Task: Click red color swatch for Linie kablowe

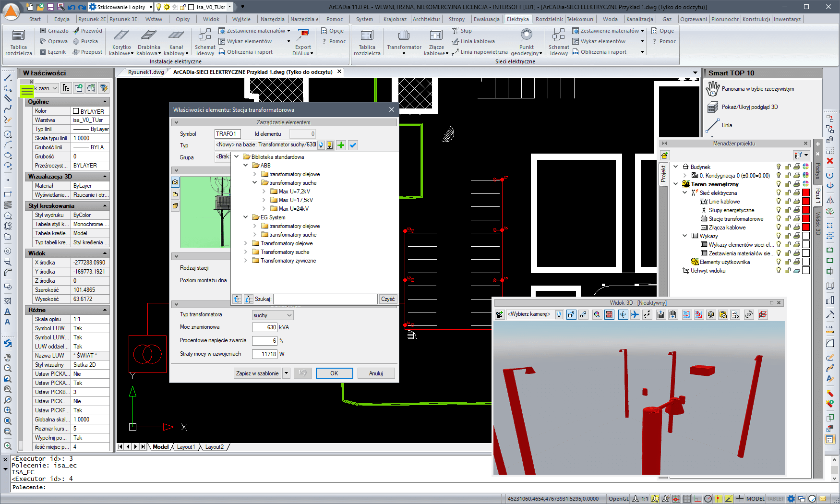Action: [x=806, y=202]
